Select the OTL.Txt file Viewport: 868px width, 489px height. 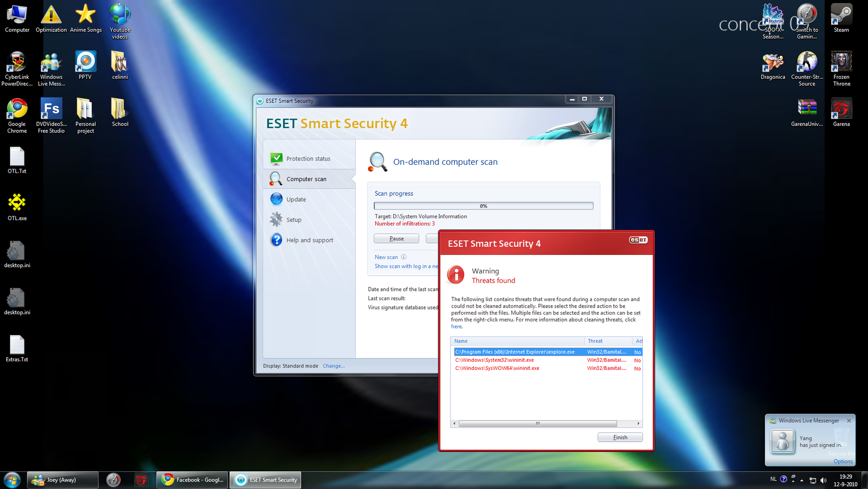pyautogui.click(x=17, y=160)
